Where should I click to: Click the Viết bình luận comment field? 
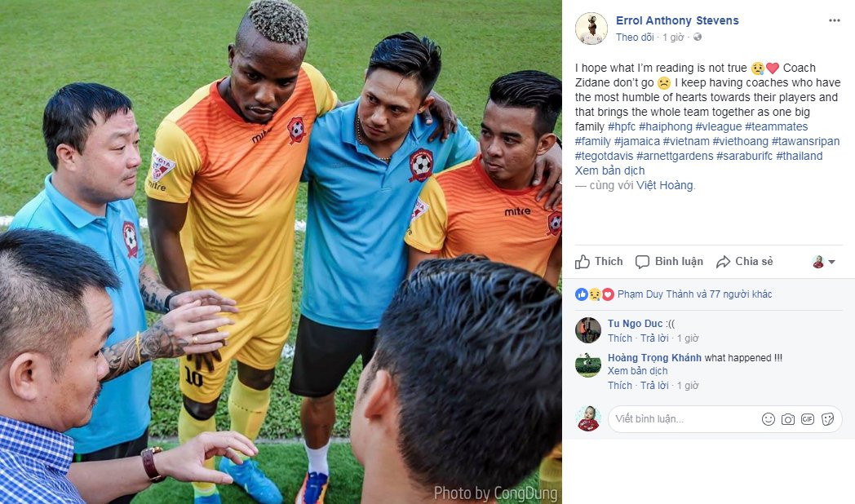684,419
